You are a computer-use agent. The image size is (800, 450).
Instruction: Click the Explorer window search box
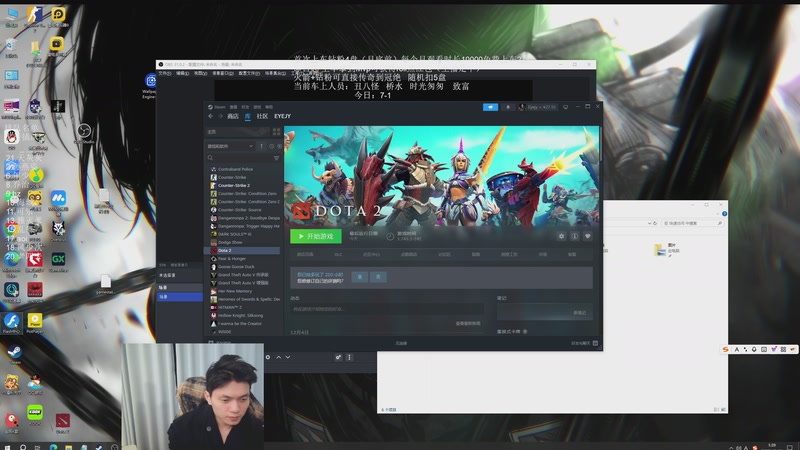click(692, 223)
